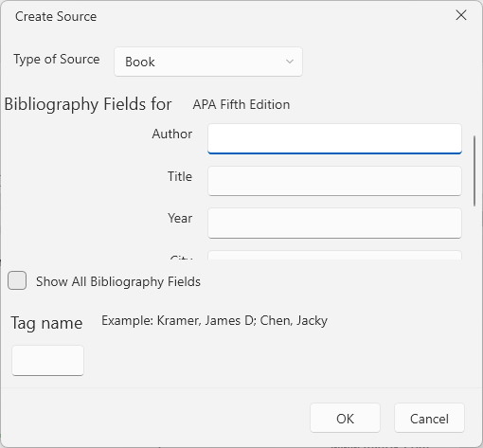The image size is (483, 448).
Task: Click inside the Author input field
Action: click(334, 139)
